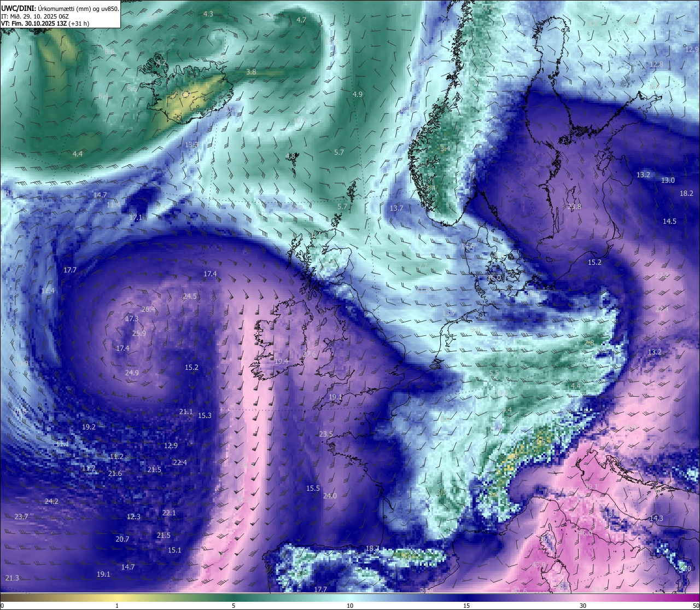Click the 12.3 value on the map
This screenshot has width=700, height=610.
(133, 516)
